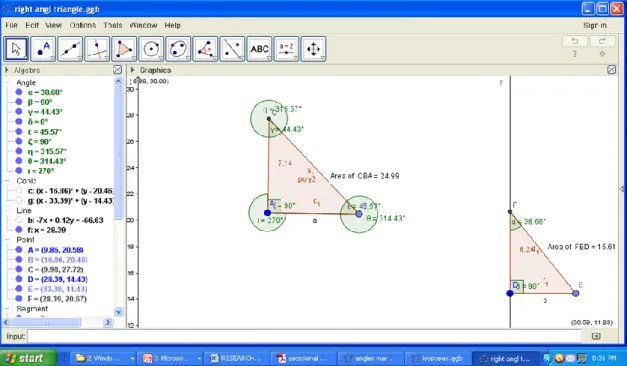
Task: Switch to angles mar.. taskbar window
Action: pyautogui.click(x=370, y=358)
